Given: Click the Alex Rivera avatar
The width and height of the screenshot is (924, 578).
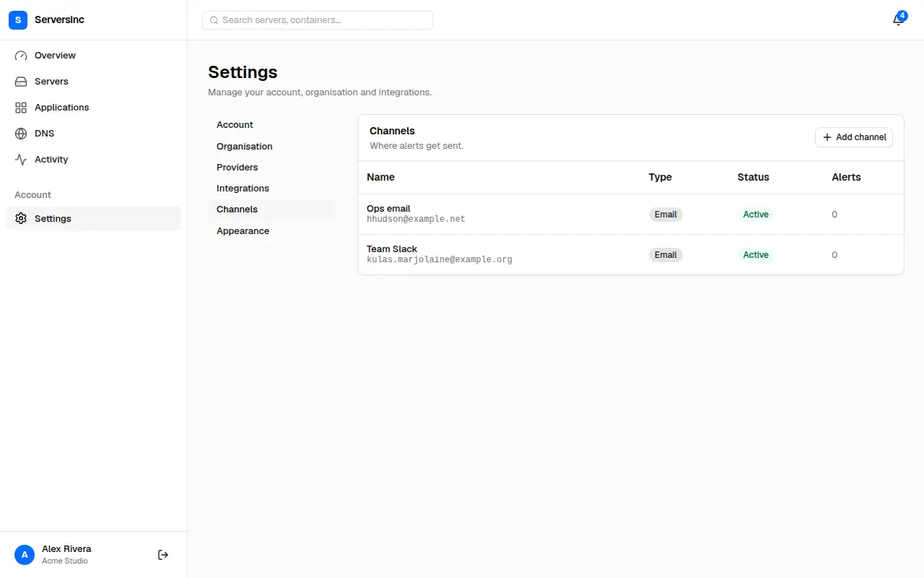Looking at the screenshot, I should (x=25, y=555).
